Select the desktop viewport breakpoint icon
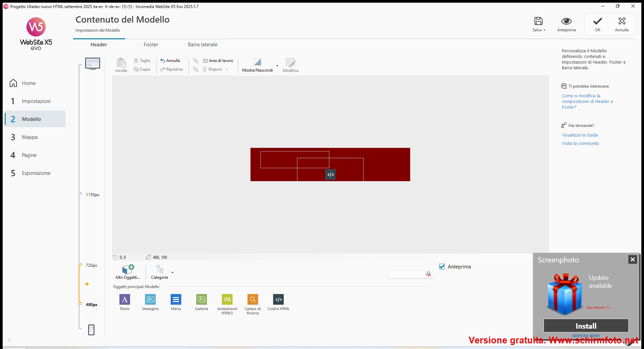The height and width of the screenshot is (349, 644). [92, 63]
